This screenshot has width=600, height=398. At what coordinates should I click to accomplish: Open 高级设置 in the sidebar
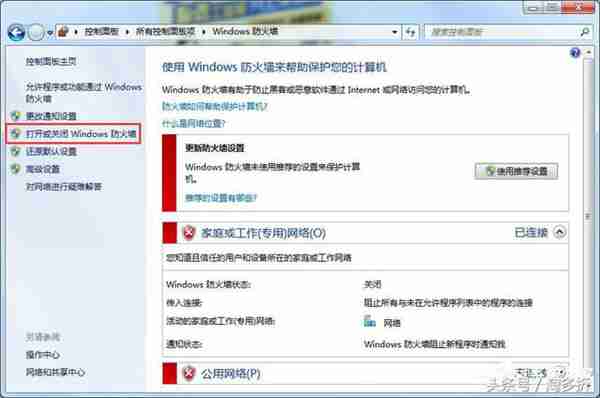(x=42, y=169)
